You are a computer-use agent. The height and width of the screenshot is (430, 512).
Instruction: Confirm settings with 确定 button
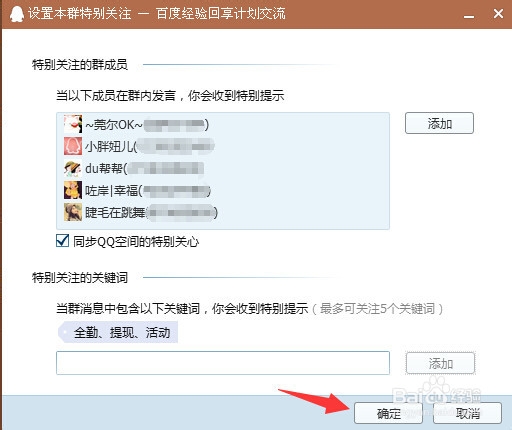(388, 413)
